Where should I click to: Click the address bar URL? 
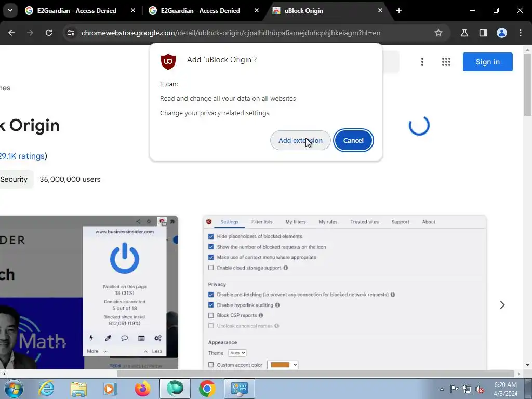click(x=231, y=33)
